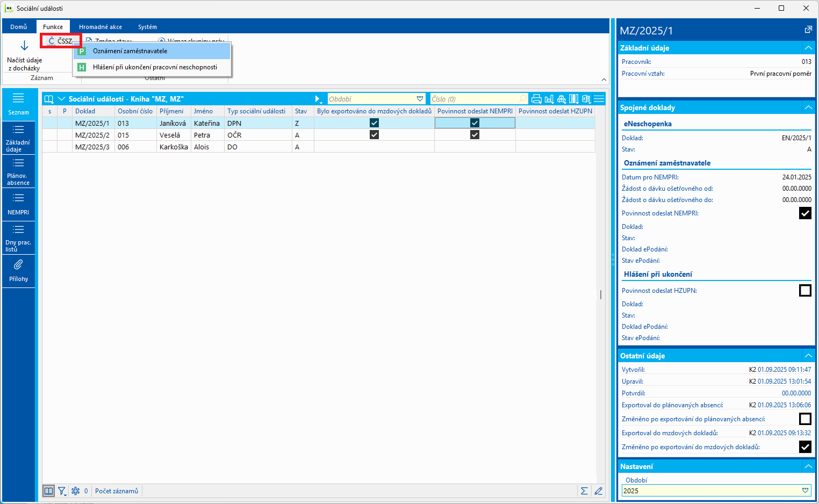
Task: Sort by Typ sociální události column header
Action: [257, 111]
